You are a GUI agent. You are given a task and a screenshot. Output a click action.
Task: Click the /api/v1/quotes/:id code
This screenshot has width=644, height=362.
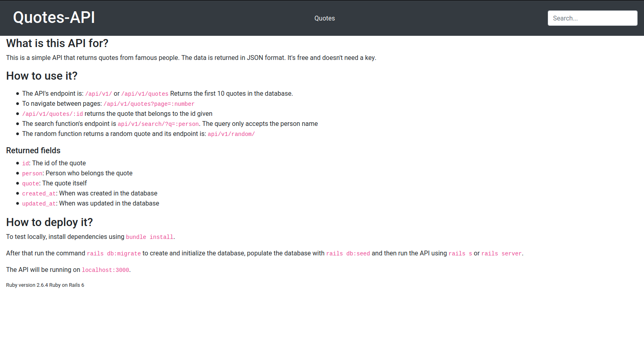53,114
